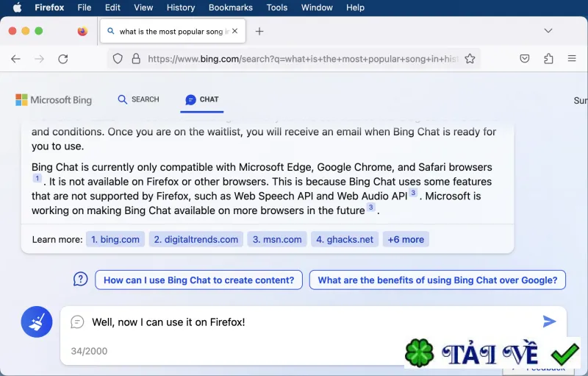
Task: Open the Apple menu
Action: pos(17,7)
